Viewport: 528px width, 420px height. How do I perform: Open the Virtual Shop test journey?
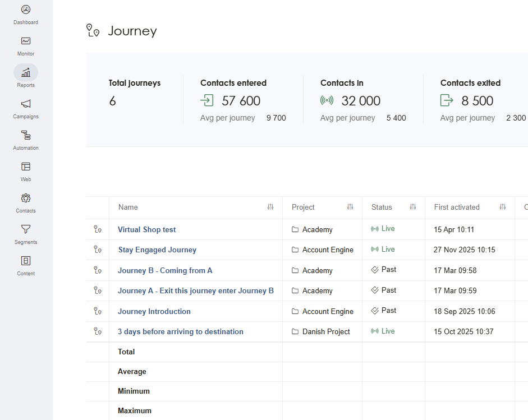tap(147, 229)
